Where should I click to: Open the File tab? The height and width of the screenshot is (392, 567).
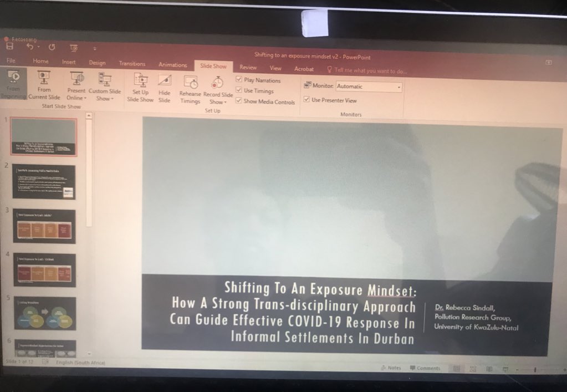11,60
